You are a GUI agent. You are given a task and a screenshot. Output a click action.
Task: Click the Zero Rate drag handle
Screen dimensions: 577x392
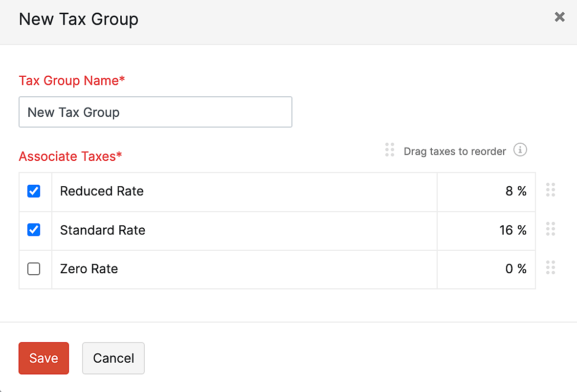point(551,268)
